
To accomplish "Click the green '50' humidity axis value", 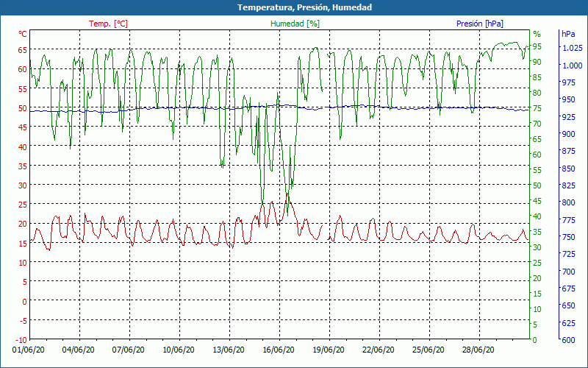I will [537, 185].
